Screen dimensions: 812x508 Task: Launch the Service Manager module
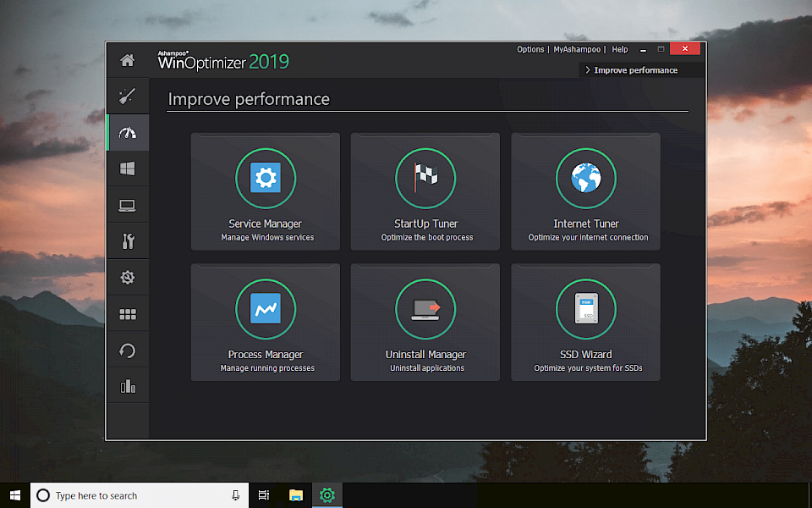tap(266, 192)
